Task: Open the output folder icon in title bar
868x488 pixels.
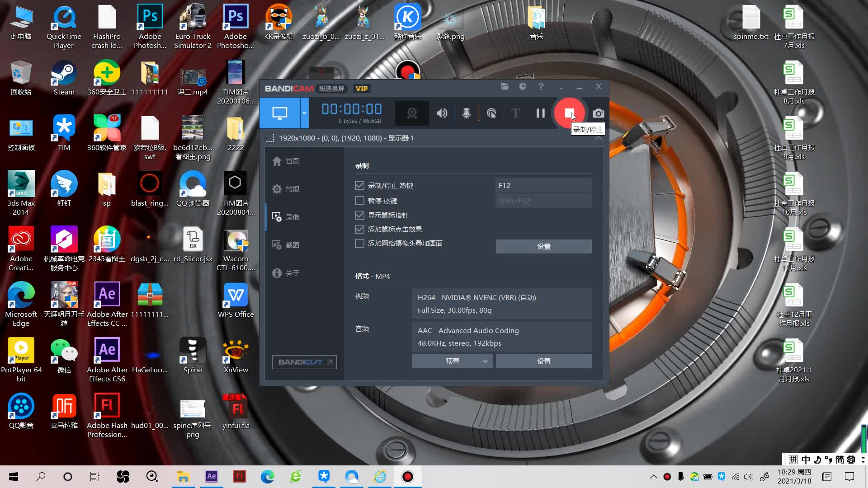Action: pos(505,87)
